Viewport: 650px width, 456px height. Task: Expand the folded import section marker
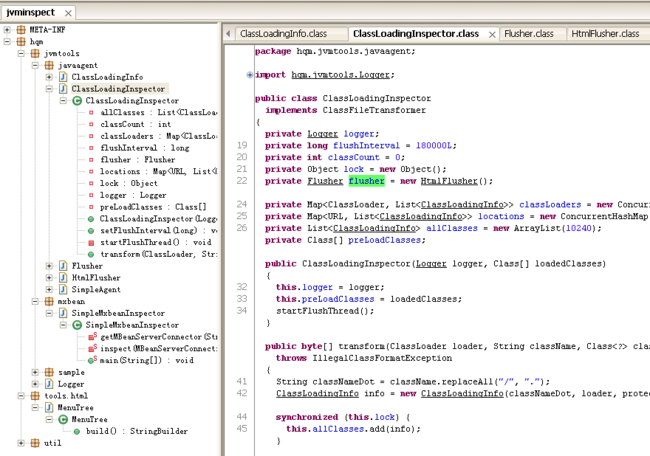pos(250,75)
